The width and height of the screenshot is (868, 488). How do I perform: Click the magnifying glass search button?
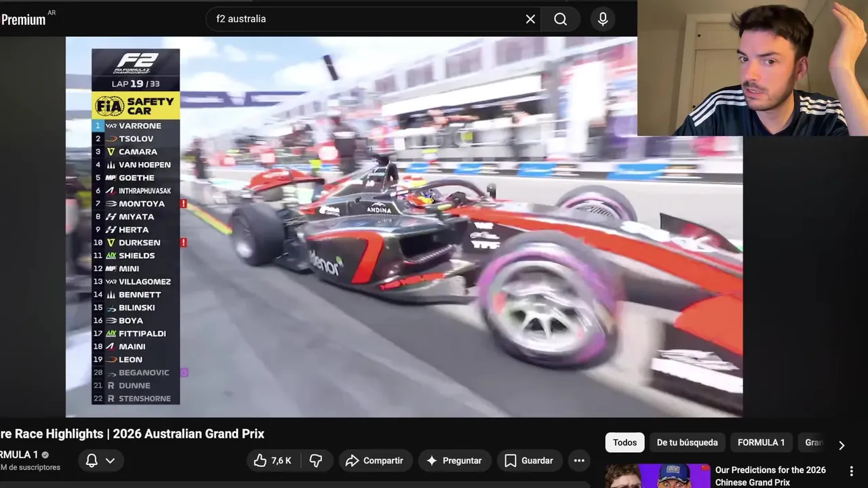tap(561, 19)
